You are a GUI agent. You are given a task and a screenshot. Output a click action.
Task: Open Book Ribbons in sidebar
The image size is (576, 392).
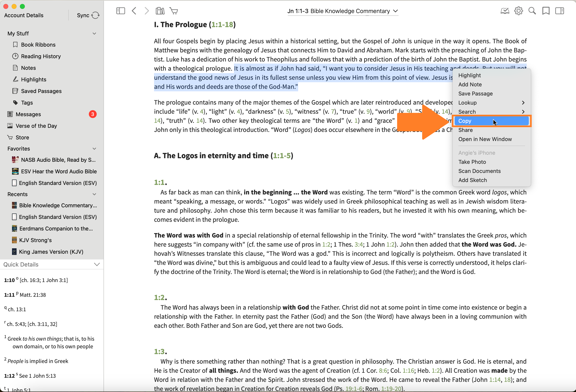(x=38, y=45)
